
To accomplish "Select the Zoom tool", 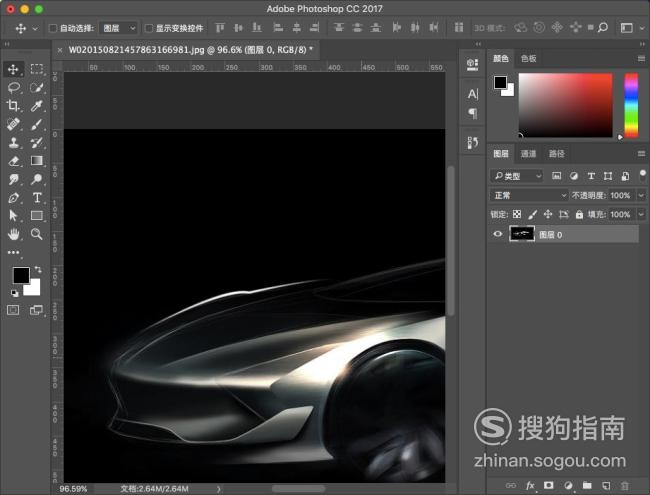I will pos(36,234).
